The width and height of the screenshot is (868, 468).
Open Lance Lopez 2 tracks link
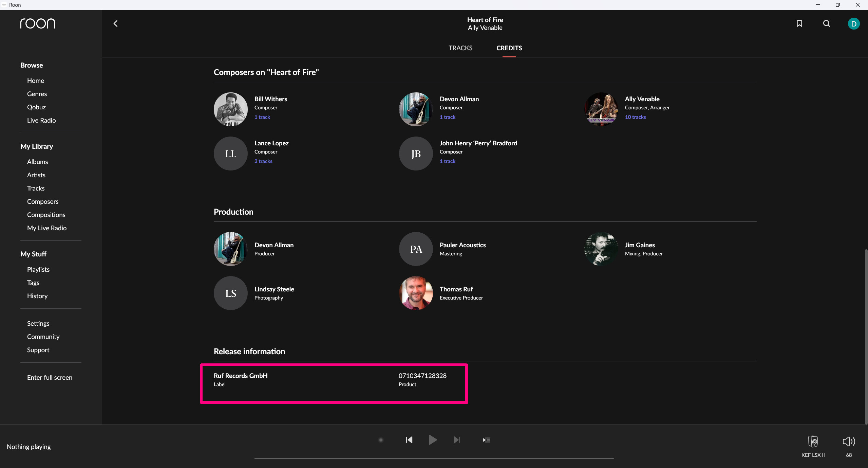click(x=263, y=161)
